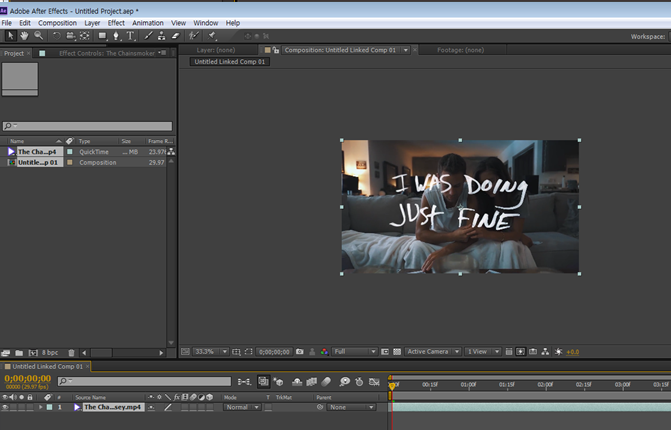Open the Effect menu
The height and width of the screenshot is (430, 671).
pos(116,23)
